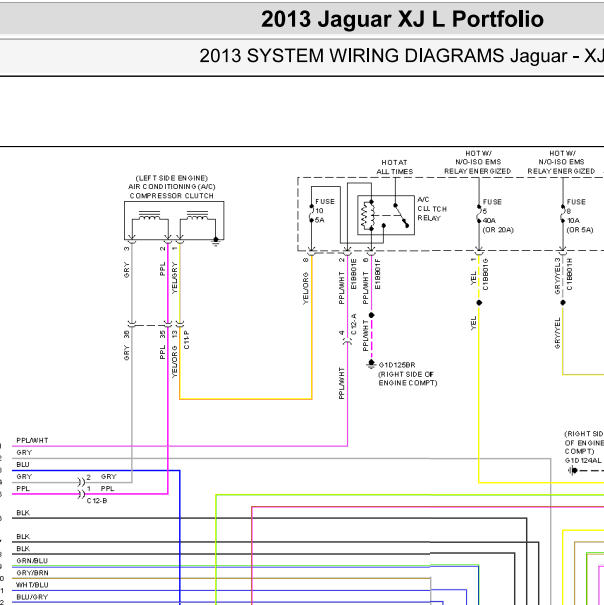Click the A/C clutch relay schematic symbol
This screenshot has height=605, width=604.
point(386,215)
